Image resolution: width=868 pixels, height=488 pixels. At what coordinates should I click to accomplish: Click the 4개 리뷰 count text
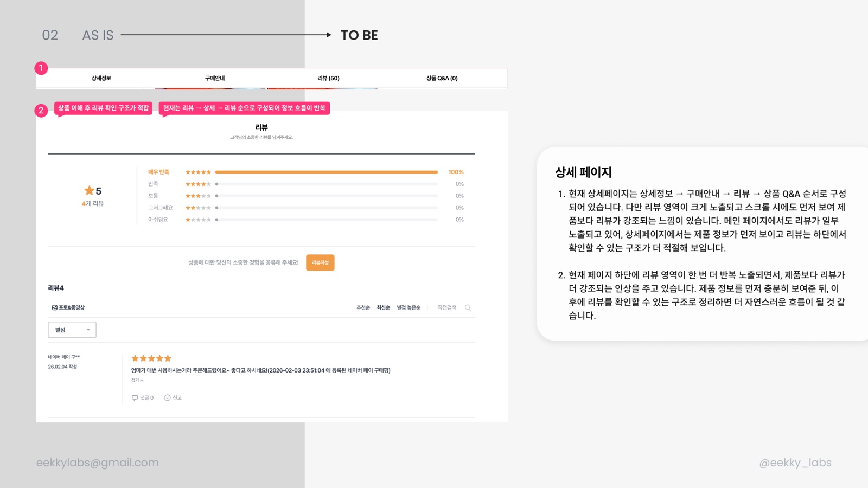pos(93,203)
